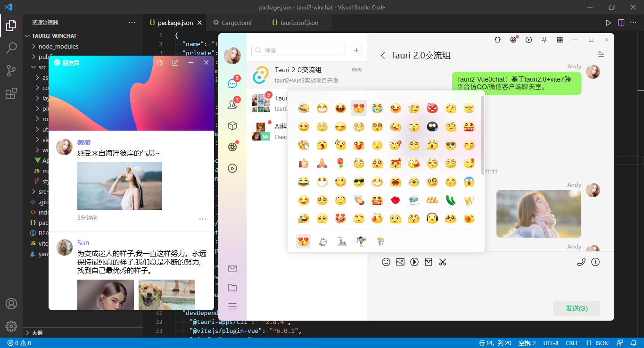Click the phone call icon in chat toolbar
Viewport: 644px width, 348px height.
pos(581,262)
